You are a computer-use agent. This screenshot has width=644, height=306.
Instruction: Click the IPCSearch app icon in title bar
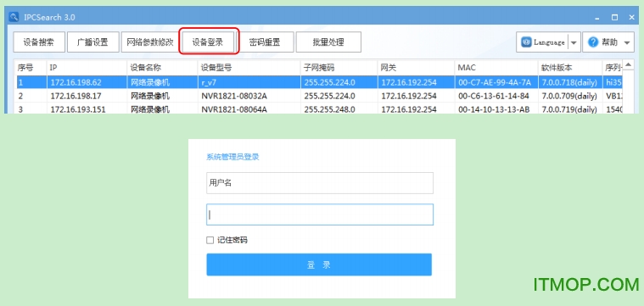click(x=14, y=17)
